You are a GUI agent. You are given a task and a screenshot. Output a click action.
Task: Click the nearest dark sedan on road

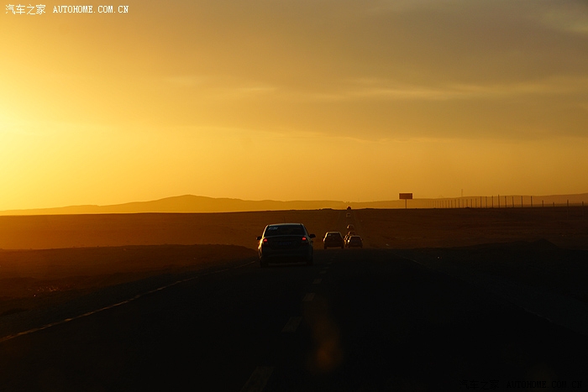(286, 245)
